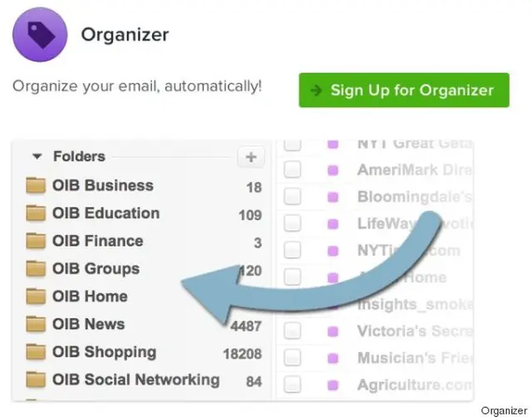Screen dimensions: 532x417
Task: Tick the Bloomingdale's email checkbox
Action: [292, 196]
